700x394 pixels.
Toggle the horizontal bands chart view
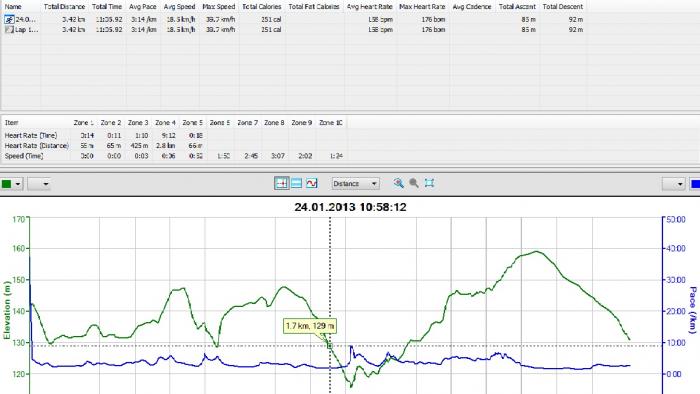[x=296, y=183]
